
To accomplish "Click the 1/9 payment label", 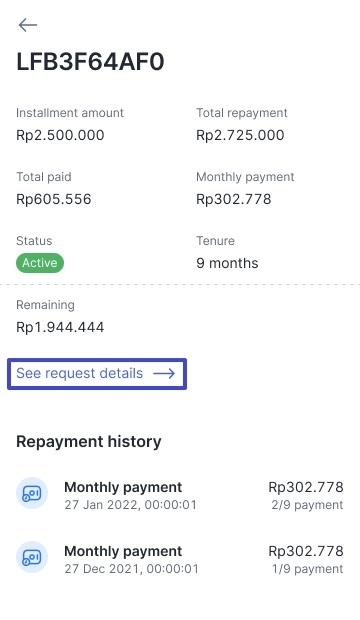I will (307, 569).
